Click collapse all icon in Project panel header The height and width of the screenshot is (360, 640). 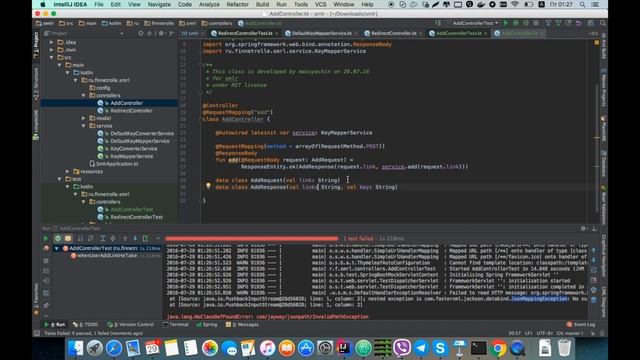click(150, 33)
